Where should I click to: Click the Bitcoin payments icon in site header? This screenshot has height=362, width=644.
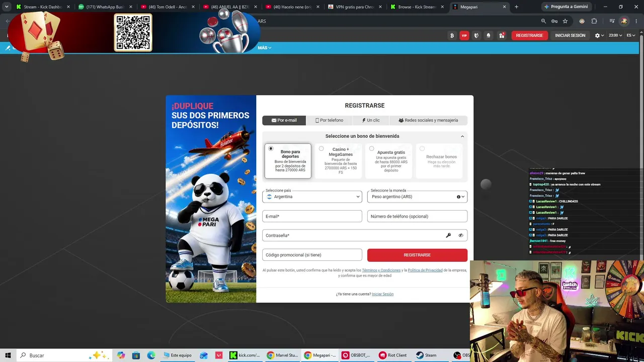pos(452,35)
